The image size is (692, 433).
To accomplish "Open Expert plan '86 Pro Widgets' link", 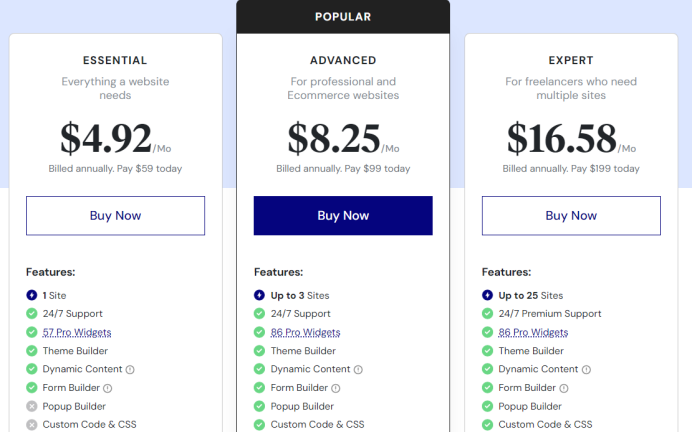I will click(533, 332).
